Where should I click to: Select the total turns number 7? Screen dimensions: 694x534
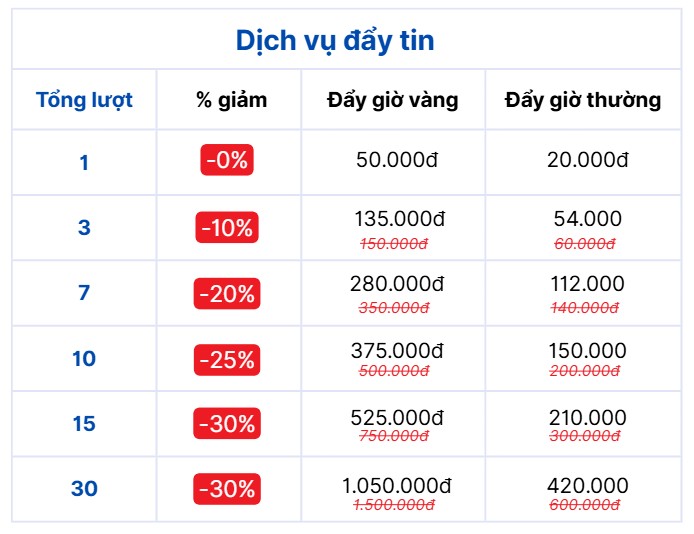point(84,294)
